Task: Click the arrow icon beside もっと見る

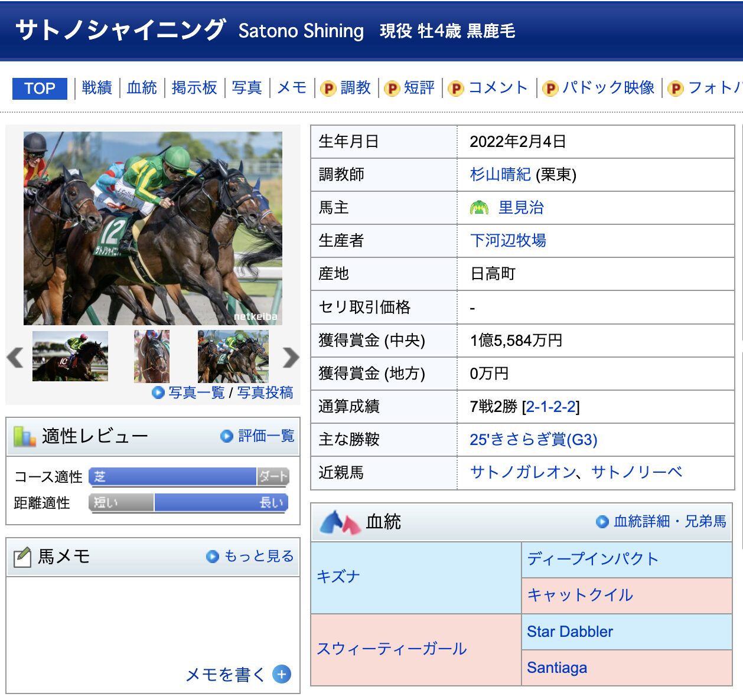Action: pyautogui.click(x=213, y=557)
